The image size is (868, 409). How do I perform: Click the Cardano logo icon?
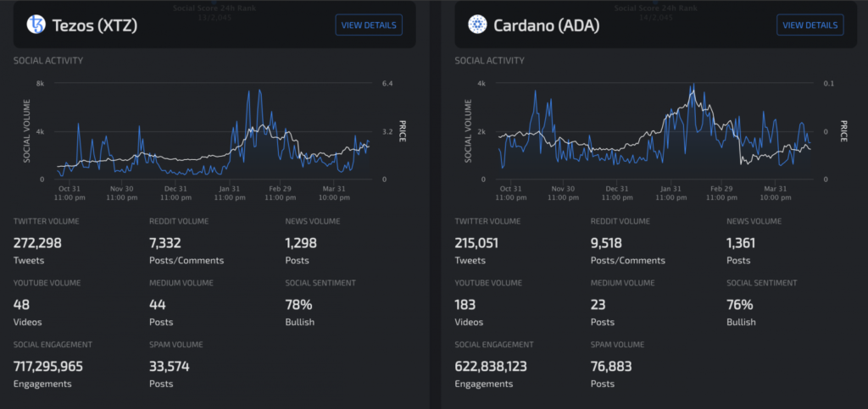477,25
